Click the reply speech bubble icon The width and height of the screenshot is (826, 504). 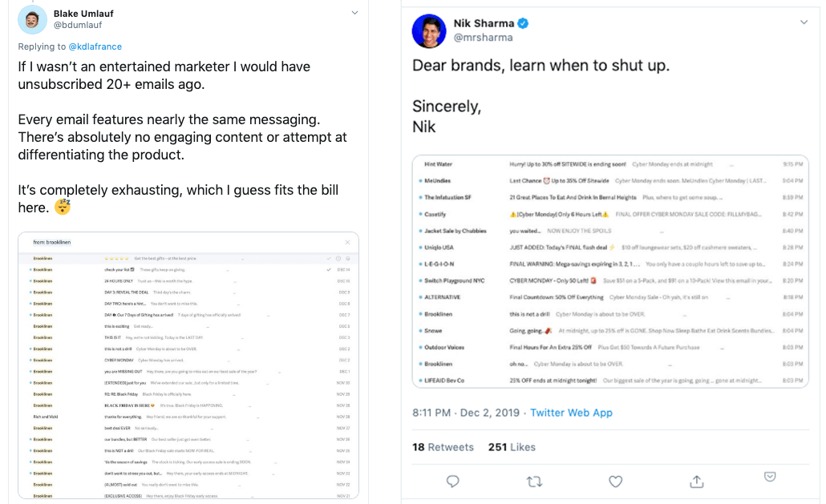pyautogui.click(x=452, y=482)
